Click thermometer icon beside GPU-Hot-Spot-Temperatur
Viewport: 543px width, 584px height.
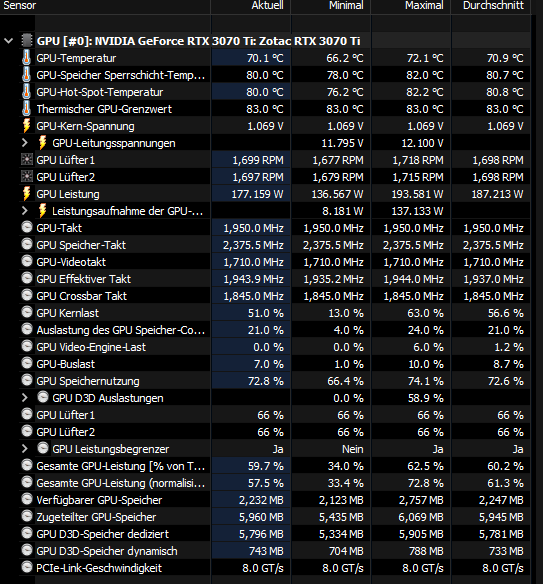[x=26, y=92]
